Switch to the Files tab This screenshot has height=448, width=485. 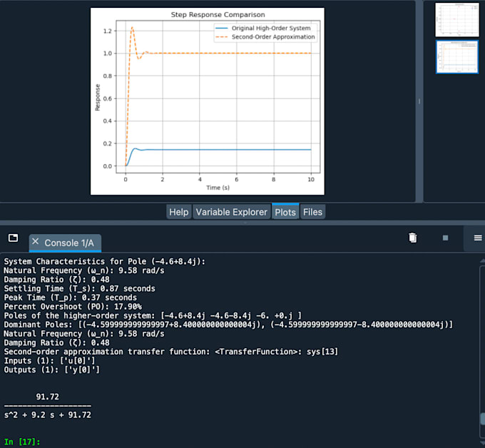coord(312,212)
